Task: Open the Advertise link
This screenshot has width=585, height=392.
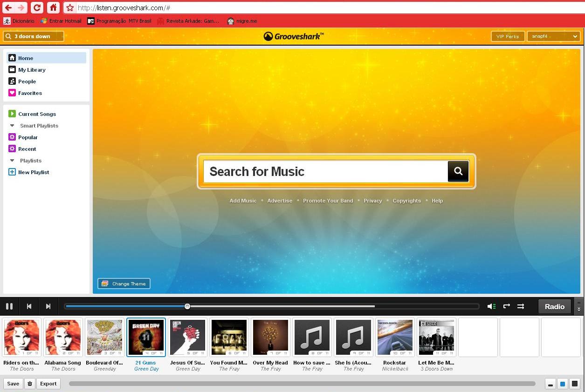Action: click(x=280, y=201)
